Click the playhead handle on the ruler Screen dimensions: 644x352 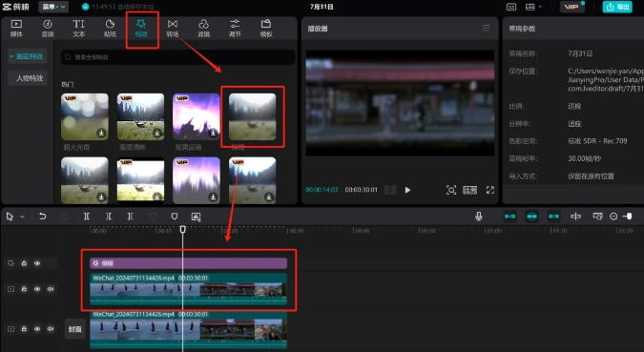pyautogui.click(x=183, y=230)
